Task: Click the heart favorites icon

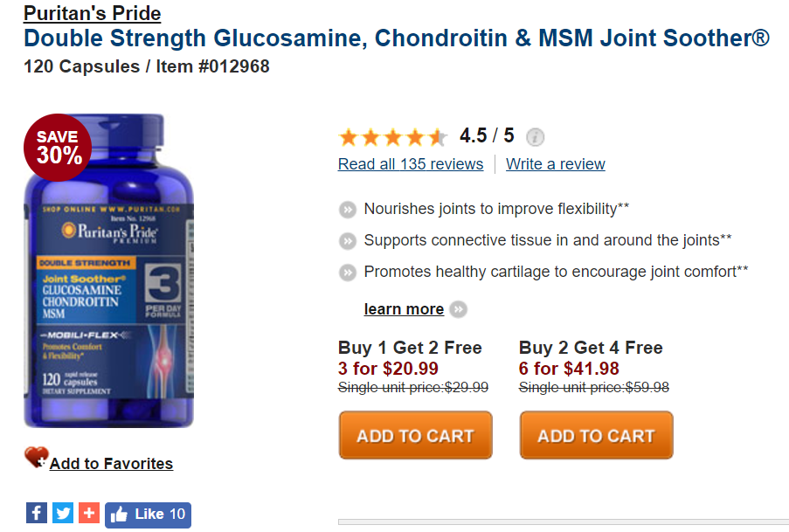Action: (36, 458)
